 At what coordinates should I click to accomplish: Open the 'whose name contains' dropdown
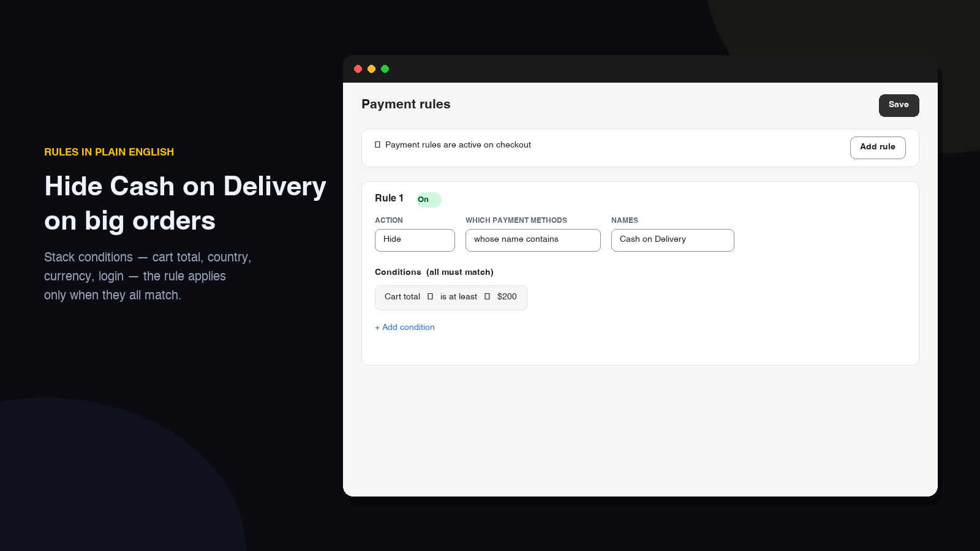point(533,240)
